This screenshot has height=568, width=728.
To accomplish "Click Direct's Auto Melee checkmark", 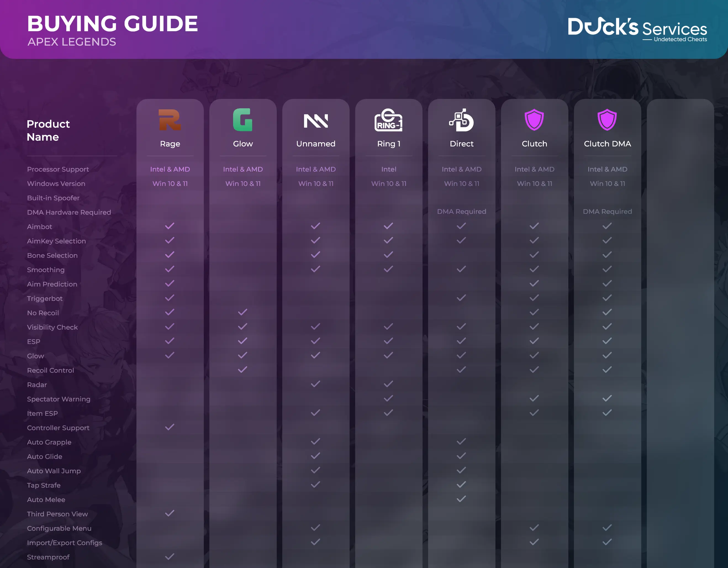I will [x=461, y=499].
